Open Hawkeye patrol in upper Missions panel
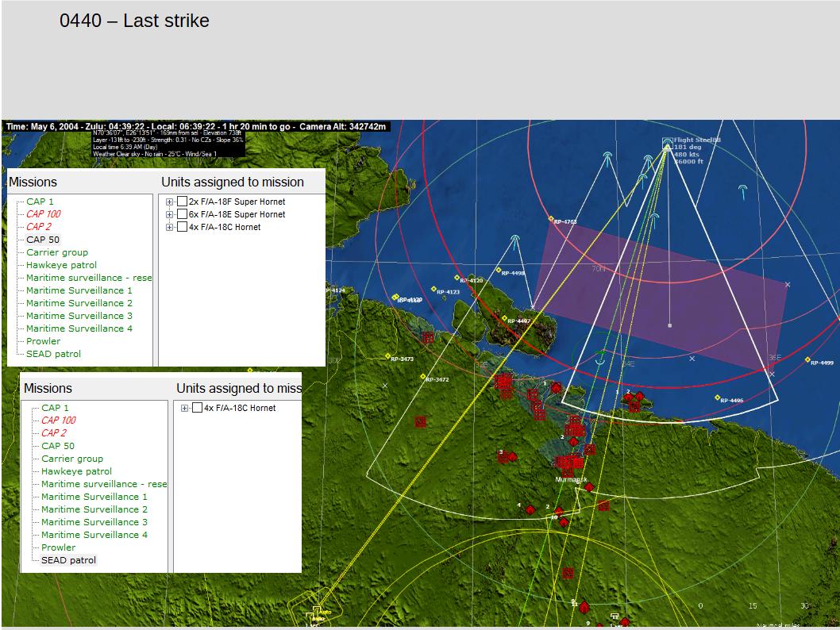840x630 pixels. [61, 265]
